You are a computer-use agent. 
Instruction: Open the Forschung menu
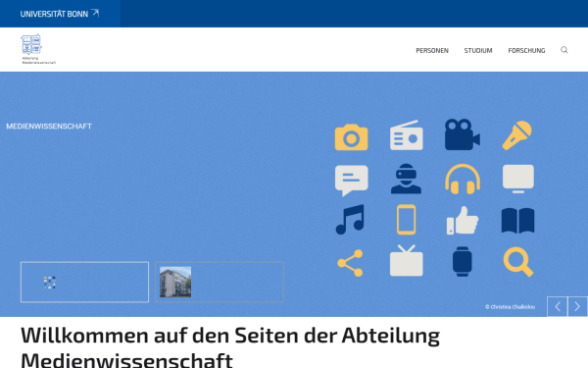tap(526, 50)
